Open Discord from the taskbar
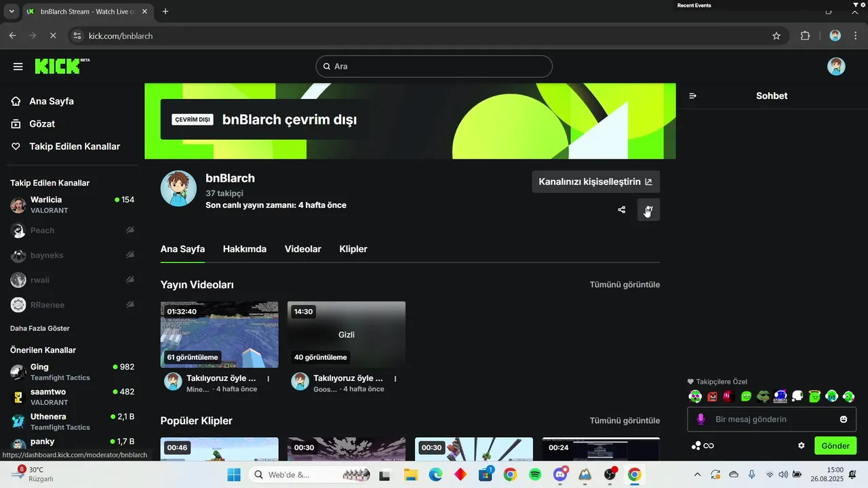 click(x=560, y=475)
